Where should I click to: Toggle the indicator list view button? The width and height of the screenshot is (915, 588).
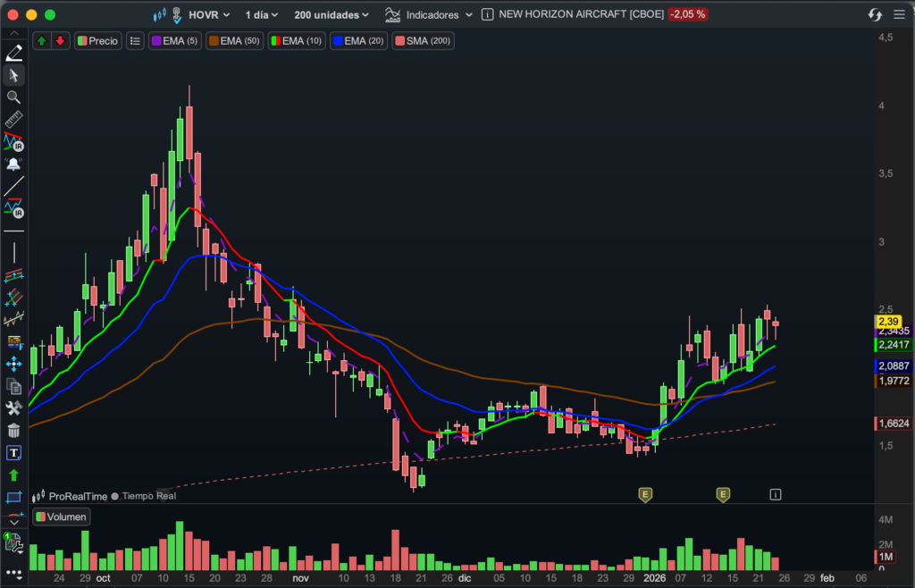point(135,41)
